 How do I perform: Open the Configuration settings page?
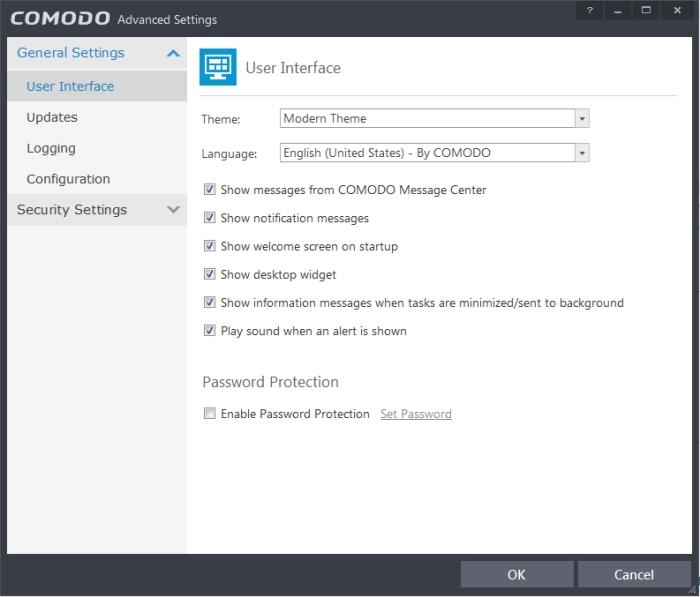(97, 179)
